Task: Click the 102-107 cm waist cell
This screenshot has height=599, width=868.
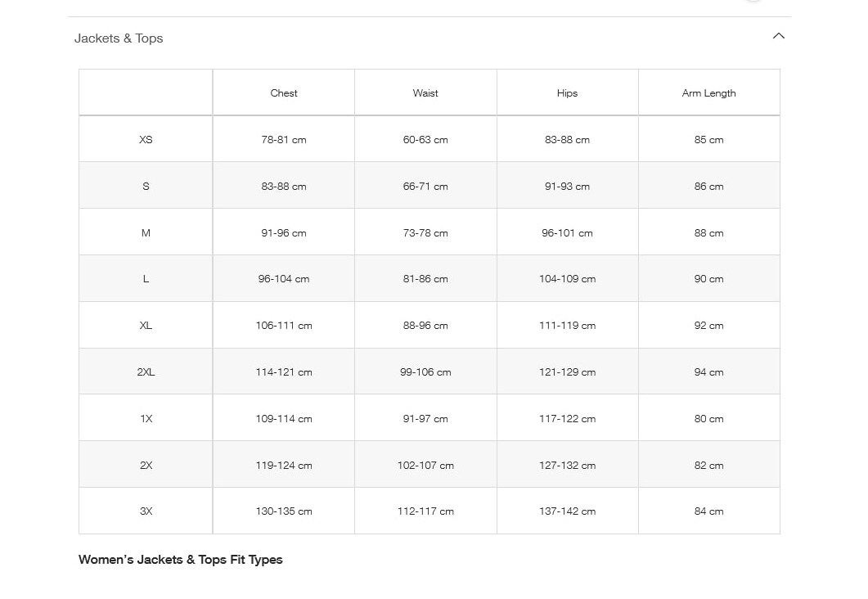Action: [425, 466]
